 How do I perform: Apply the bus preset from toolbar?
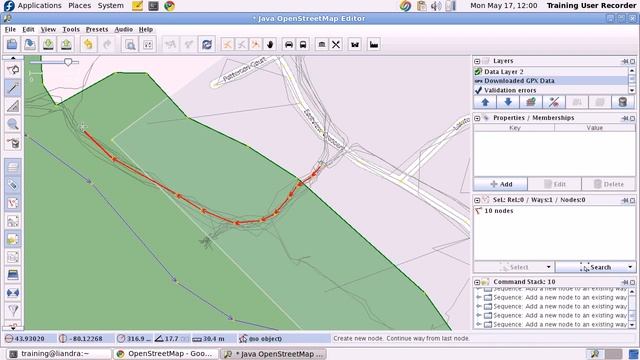tap(303, 44)
